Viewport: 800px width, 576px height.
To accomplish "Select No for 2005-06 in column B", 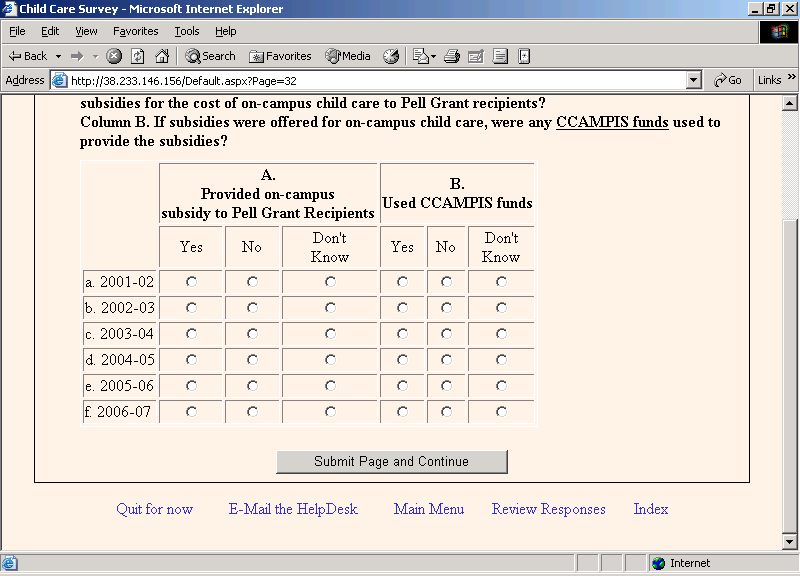I will (446, 386).
